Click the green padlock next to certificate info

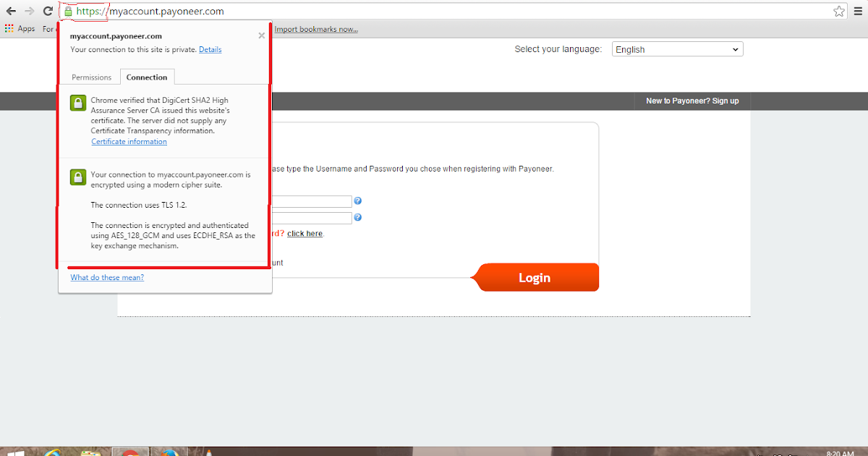coord(77,103)
